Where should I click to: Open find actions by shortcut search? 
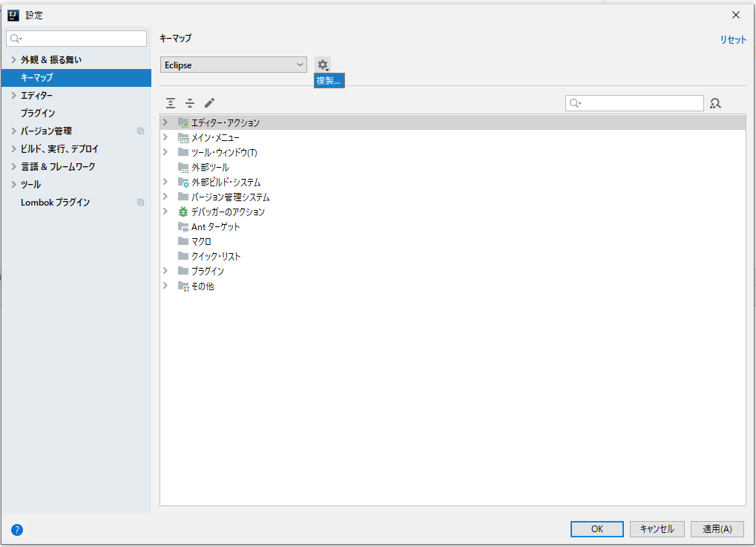click(x=714, y=102)
